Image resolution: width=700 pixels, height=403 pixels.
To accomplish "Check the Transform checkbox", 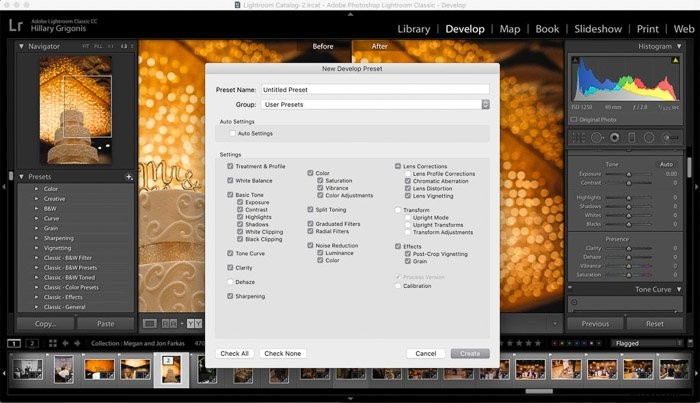I will [398, 210].
